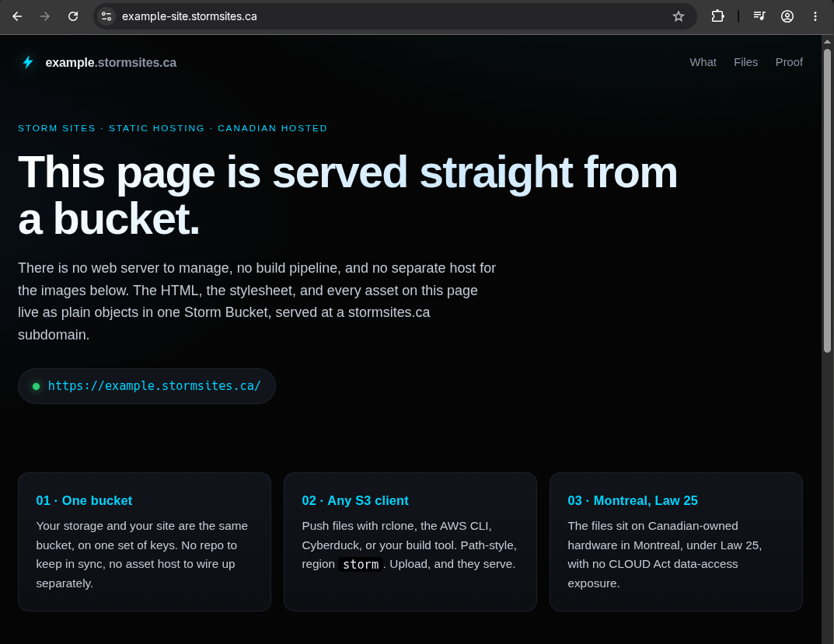This screenshot has width=834, height=644.
Task: Open the Chrome three-dot menu
Action: click(815, 16)
